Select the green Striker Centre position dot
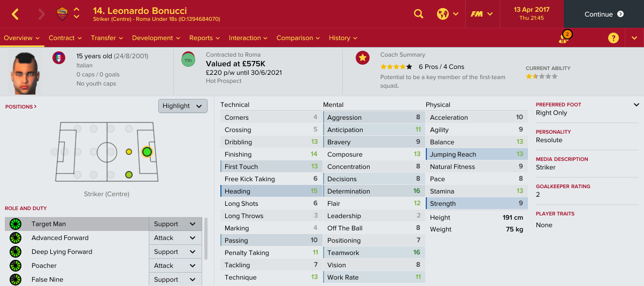Viewport: 644px width, 286px height. [x=147, y=152]
